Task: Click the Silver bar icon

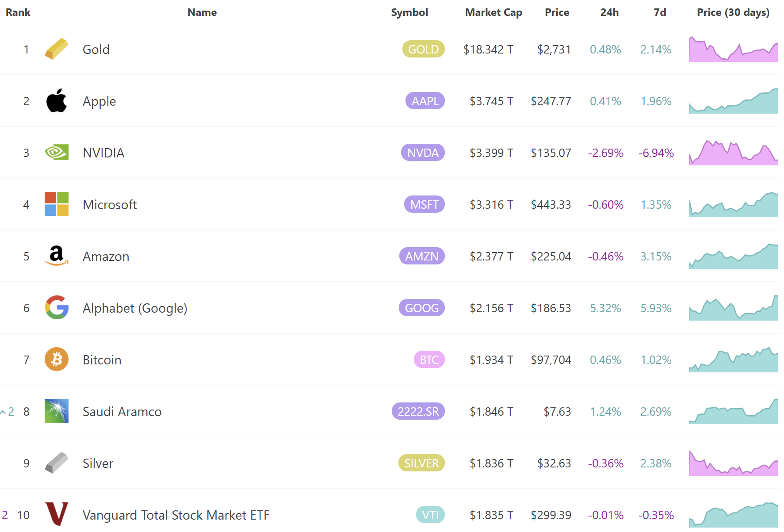Action: pos(57,463)
